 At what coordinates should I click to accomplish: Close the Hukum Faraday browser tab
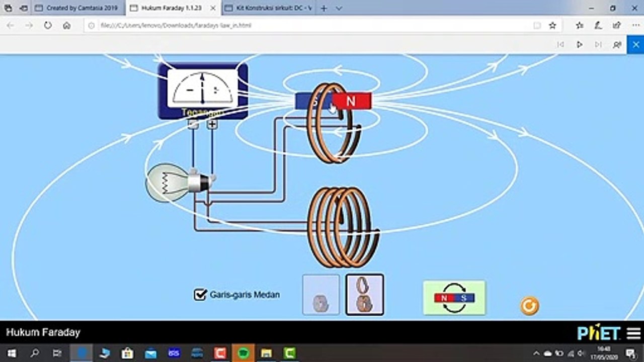pos(213,8)
